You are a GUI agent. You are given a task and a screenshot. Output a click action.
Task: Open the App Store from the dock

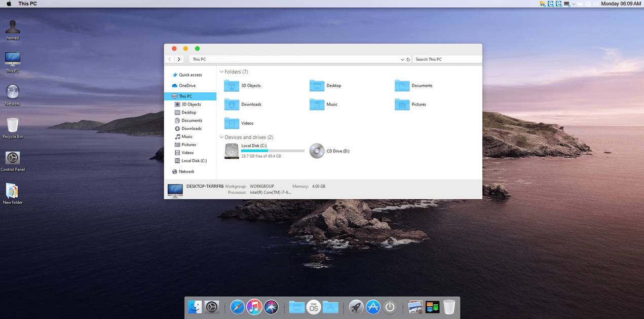pyautogui.click(x=373, y=307)
